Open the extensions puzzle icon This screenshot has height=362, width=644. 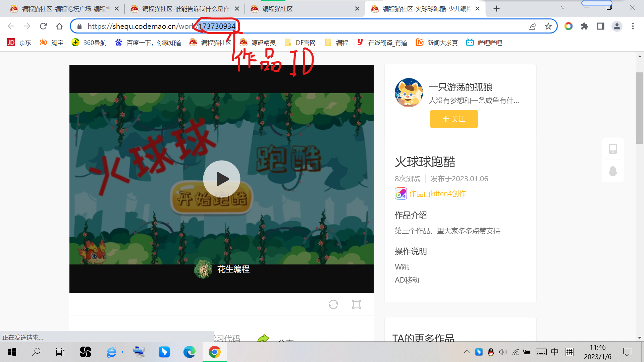coord(585,26)
